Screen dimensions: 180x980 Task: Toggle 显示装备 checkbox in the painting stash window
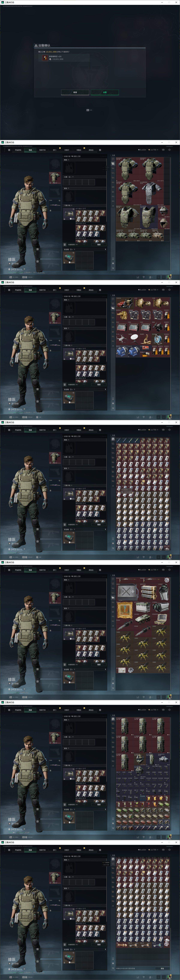pyautogui.click(x=9, y=683)
